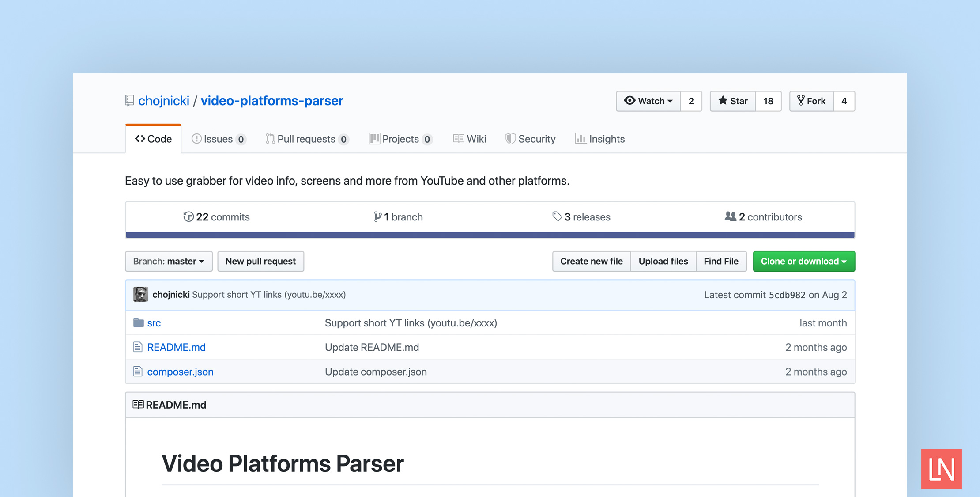Click the latest commit hash 5cdb982
Viewport: 980px width, 497px height.
point(787,295)
